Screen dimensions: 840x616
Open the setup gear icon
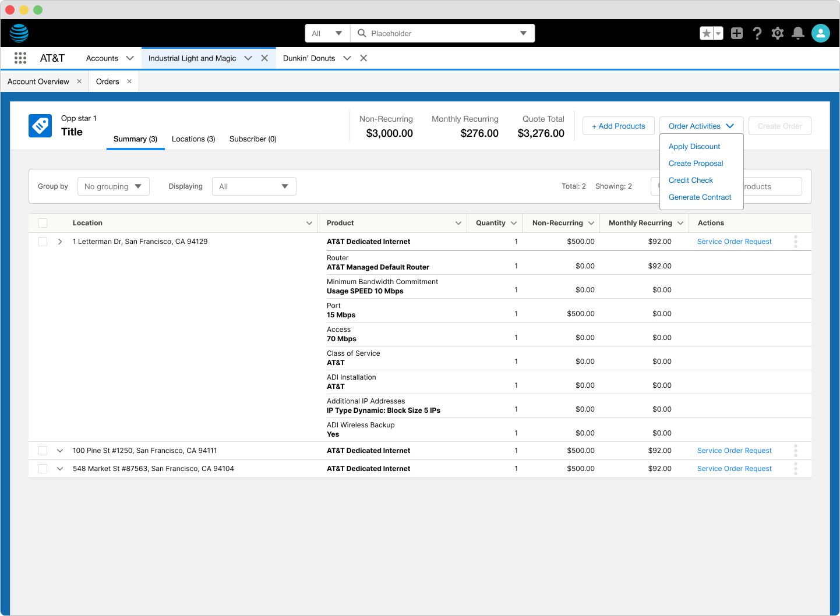click(x=778, y=33)
